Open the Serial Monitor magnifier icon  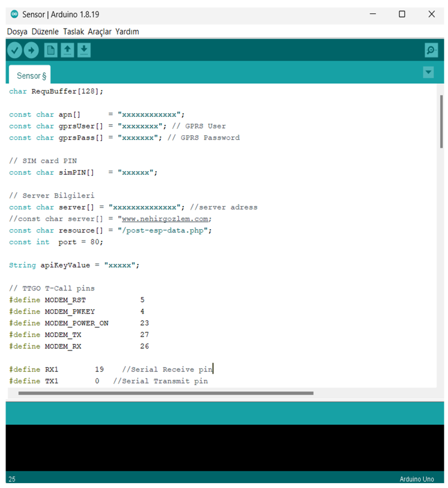pos(431,50)
